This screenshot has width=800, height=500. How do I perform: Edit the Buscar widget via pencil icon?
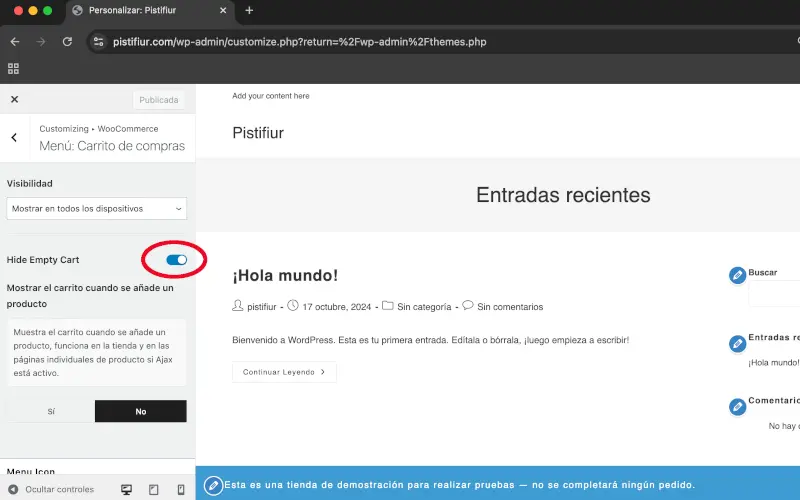click(x=737, y=276)
